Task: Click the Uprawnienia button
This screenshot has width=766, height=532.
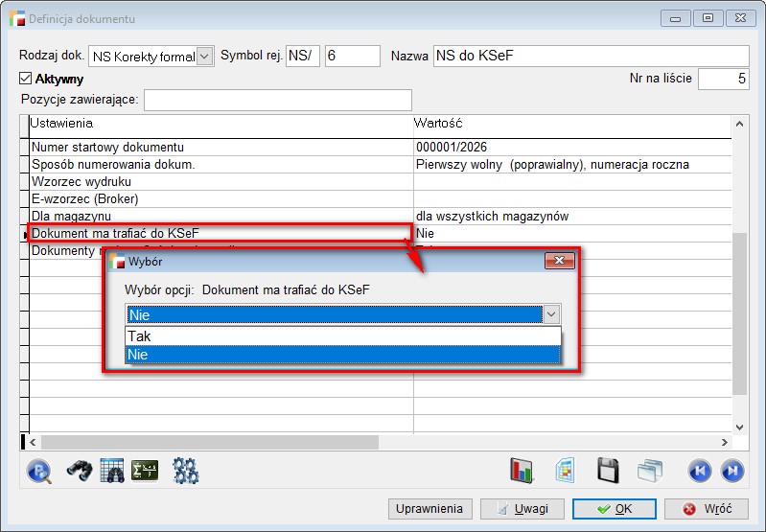Action: (429, 509)
